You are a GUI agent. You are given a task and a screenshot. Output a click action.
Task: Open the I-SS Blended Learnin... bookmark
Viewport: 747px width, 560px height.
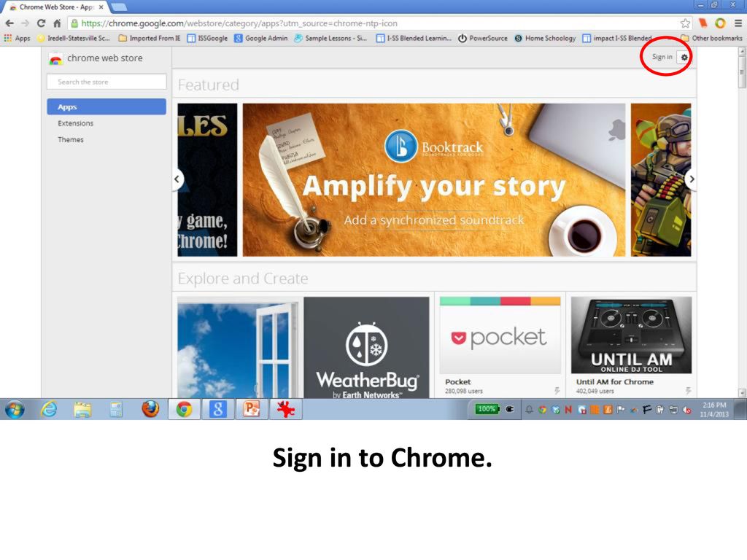pos(414,38)
